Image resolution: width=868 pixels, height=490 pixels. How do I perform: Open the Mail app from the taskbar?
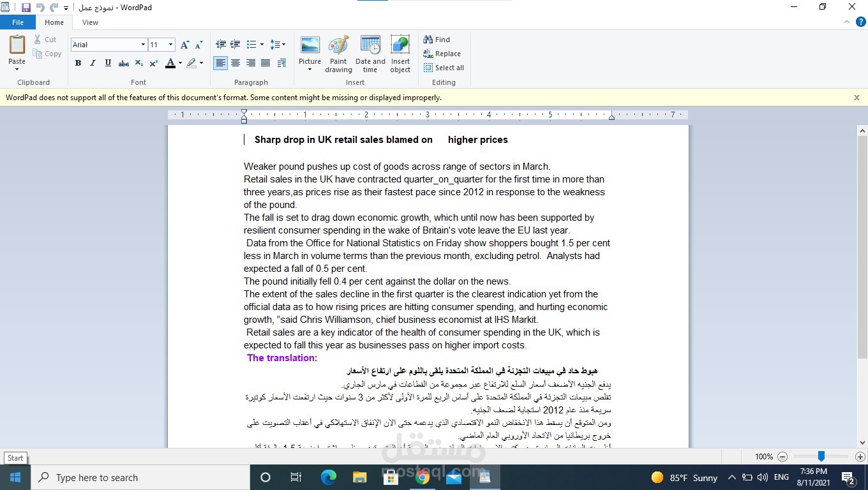tap(454, 477)
